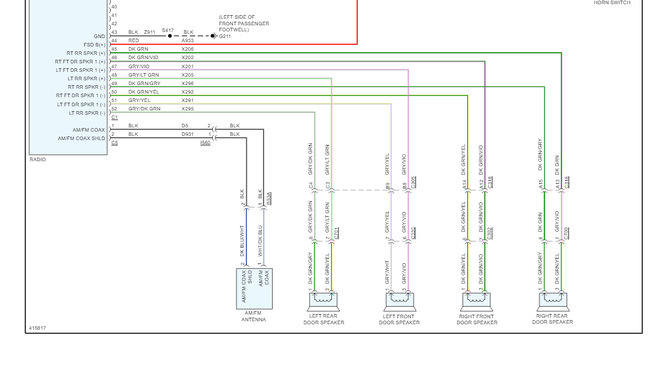Click the AM/FM COAX terminal label on radio
The height and width of the screenshot is (372, 650).
(x=89, y=130)
